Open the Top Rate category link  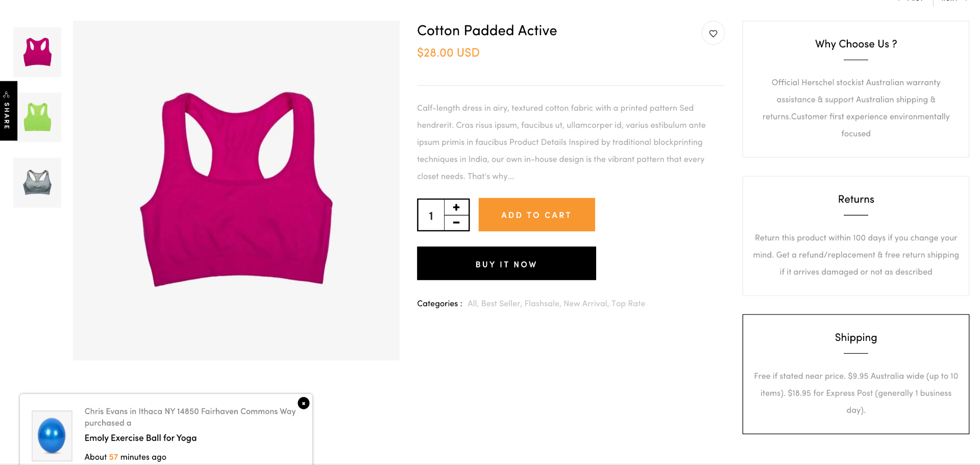click(x=628, y=304)
